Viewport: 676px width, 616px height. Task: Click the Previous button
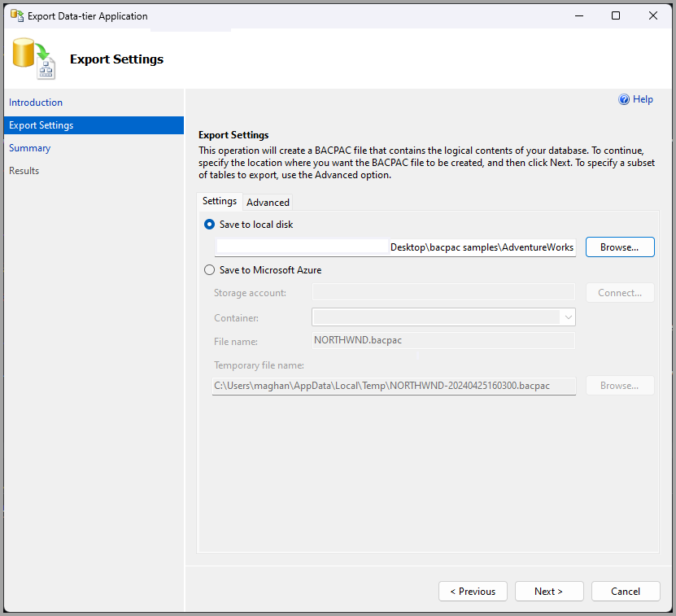click(x=473, y=591)
